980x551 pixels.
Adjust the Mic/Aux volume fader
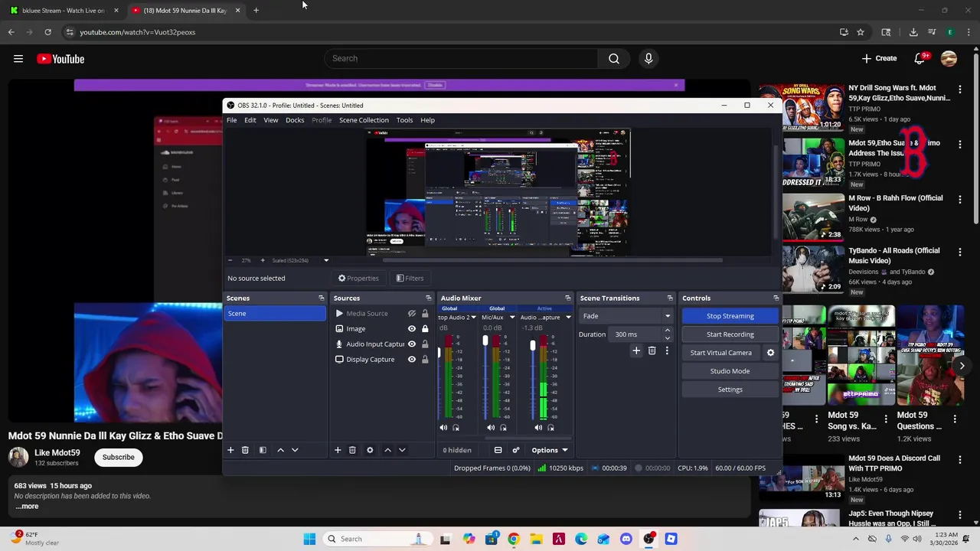(485, 341)
